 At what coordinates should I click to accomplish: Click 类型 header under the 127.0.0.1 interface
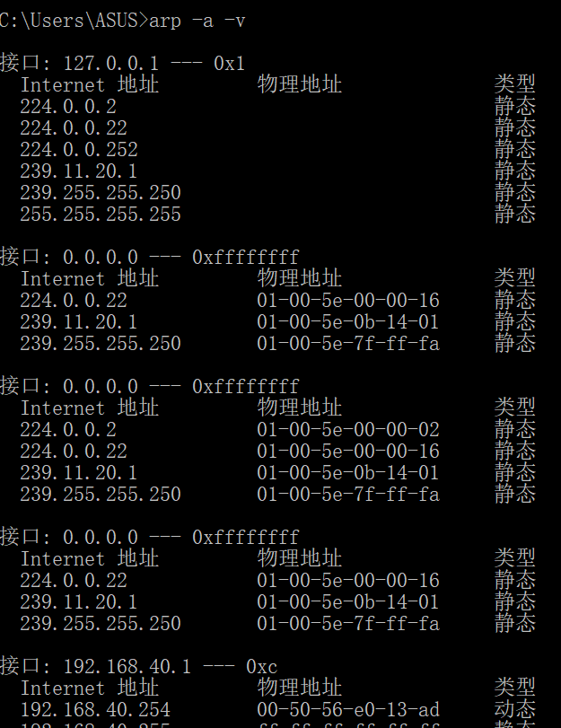click(514, 84)
